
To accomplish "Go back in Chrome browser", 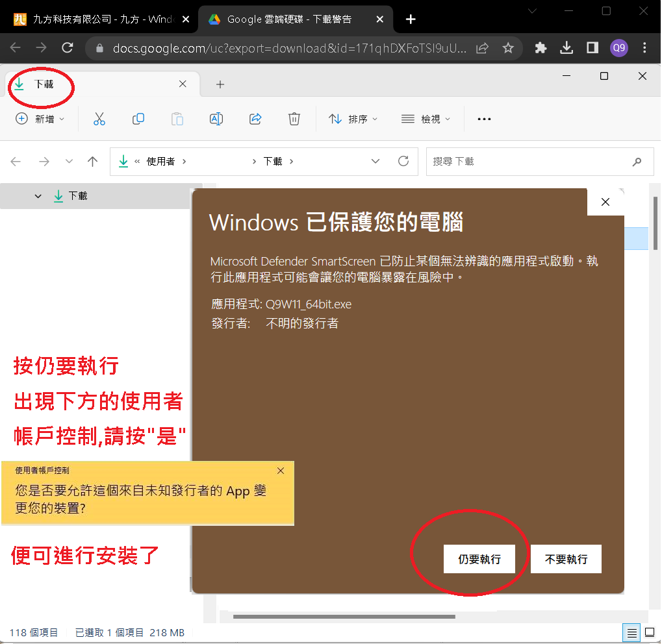I will pyautogui.click(x=15, y=47).
